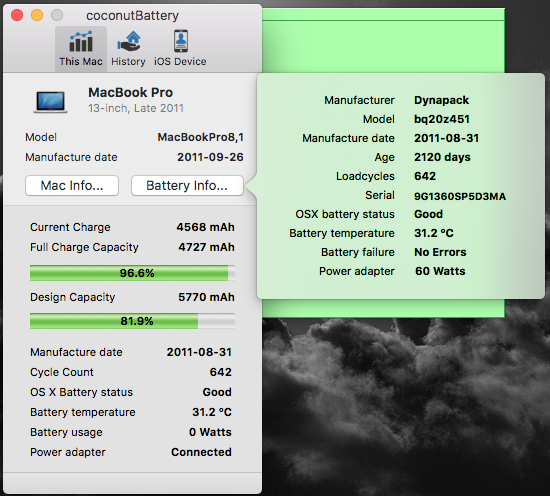Click the 4727 mAh full charge value
Viewport: 550px width, 496px height.
[207, 247]
